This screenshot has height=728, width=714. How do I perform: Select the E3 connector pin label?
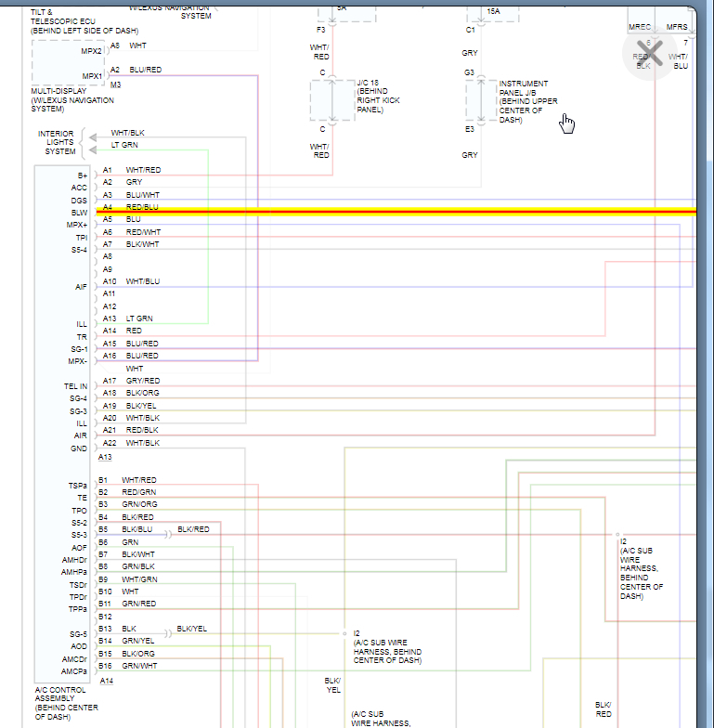point(470,129)
